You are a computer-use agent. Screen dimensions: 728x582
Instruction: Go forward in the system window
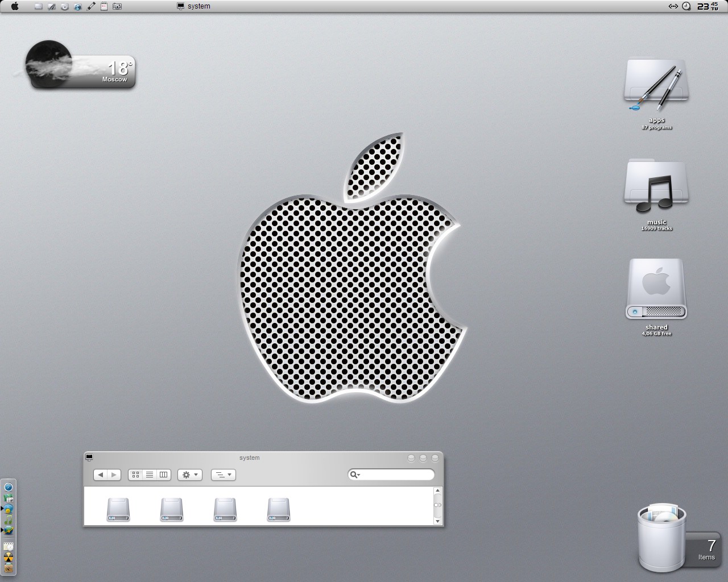tap(114, 475)
